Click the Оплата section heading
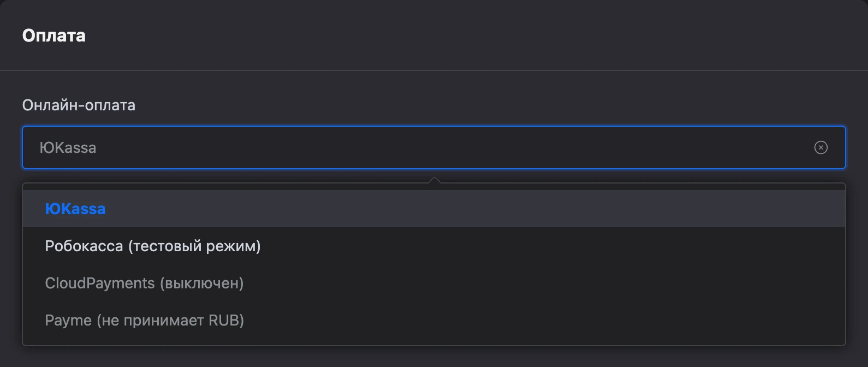868x367 pixels. [54, 35]
